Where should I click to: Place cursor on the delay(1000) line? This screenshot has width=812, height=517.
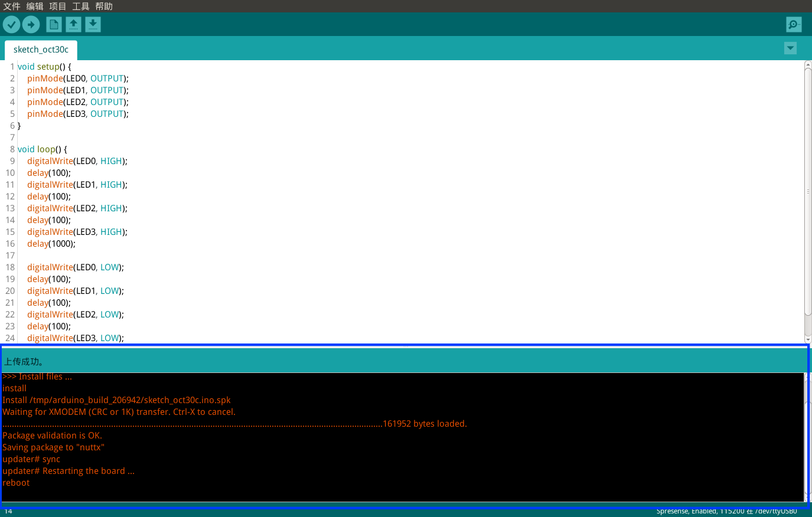(51, 244)
